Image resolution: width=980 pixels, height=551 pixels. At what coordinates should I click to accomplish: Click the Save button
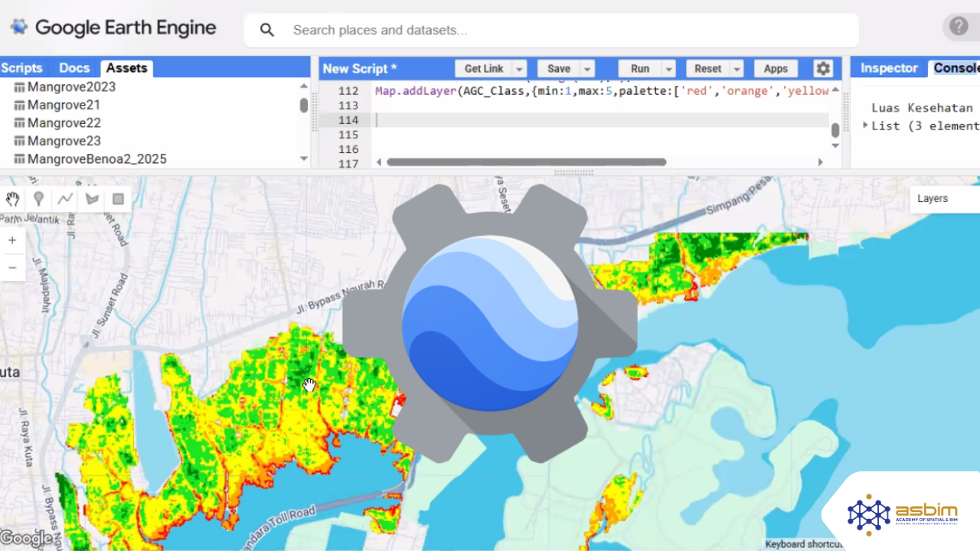coord(559,68)
